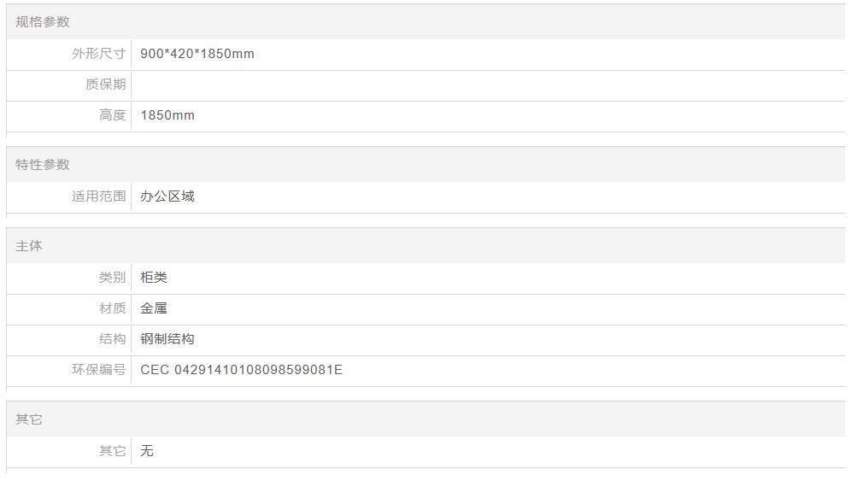852x504 pixels.
Task: Select the 质保期 row label
Action: point(105,85)
